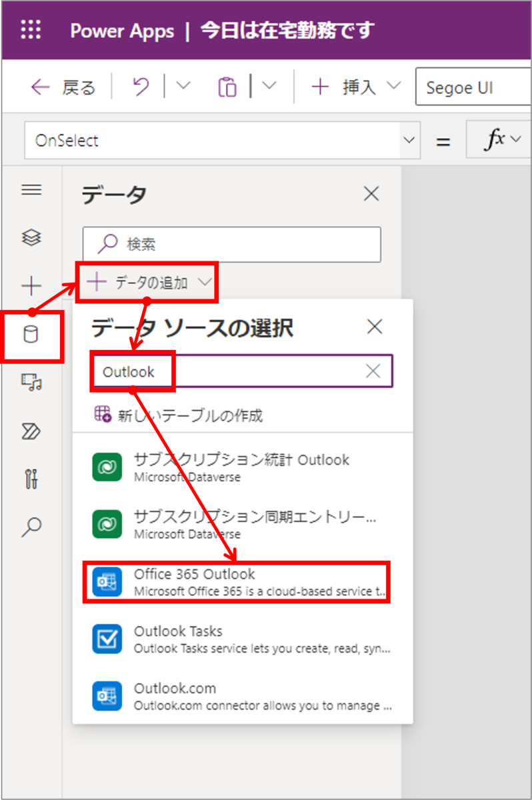532x800 pixels.
Task: Click the paste clipboard icon
Action: (227, 87)
